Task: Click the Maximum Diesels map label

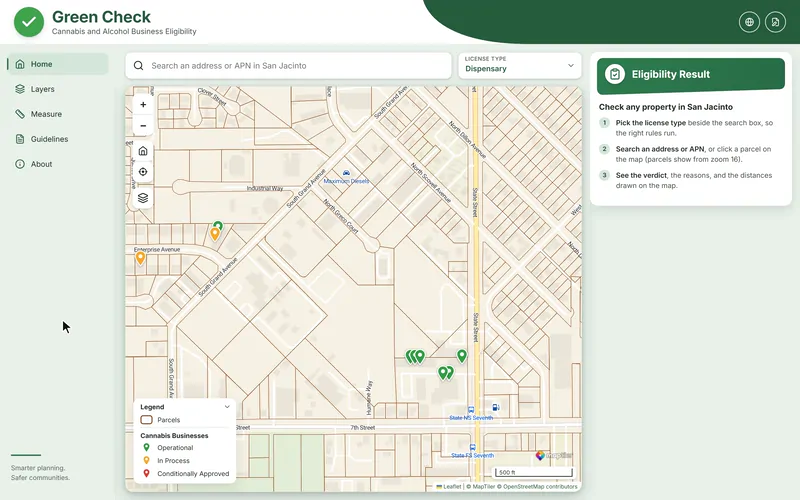Action: 346,181
